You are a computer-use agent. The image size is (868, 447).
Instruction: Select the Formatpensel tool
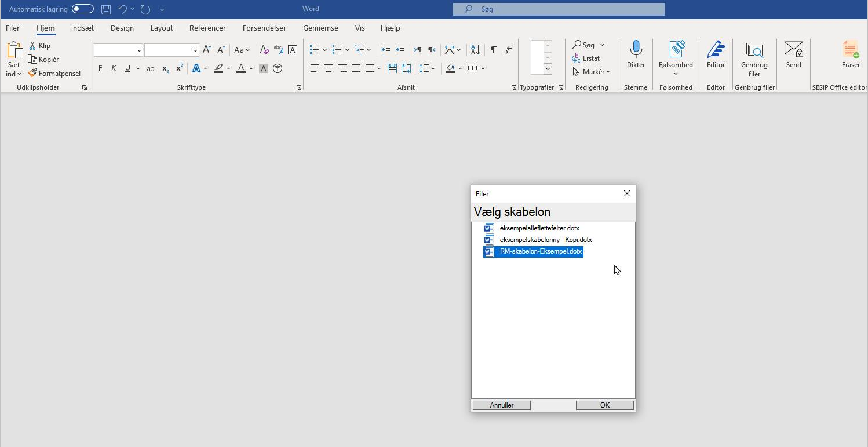click(55, 74)
